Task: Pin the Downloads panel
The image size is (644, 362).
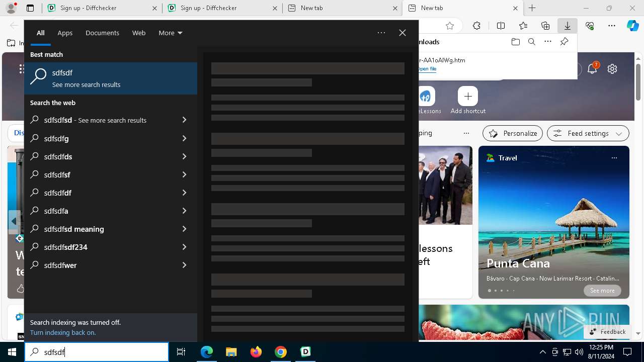Action: (564, 42)
